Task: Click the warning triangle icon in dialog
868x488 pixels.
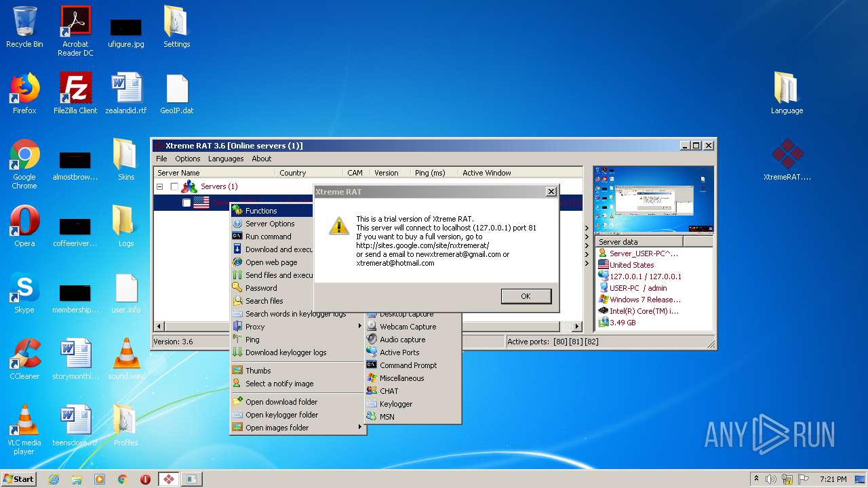Action: [339, 226]
